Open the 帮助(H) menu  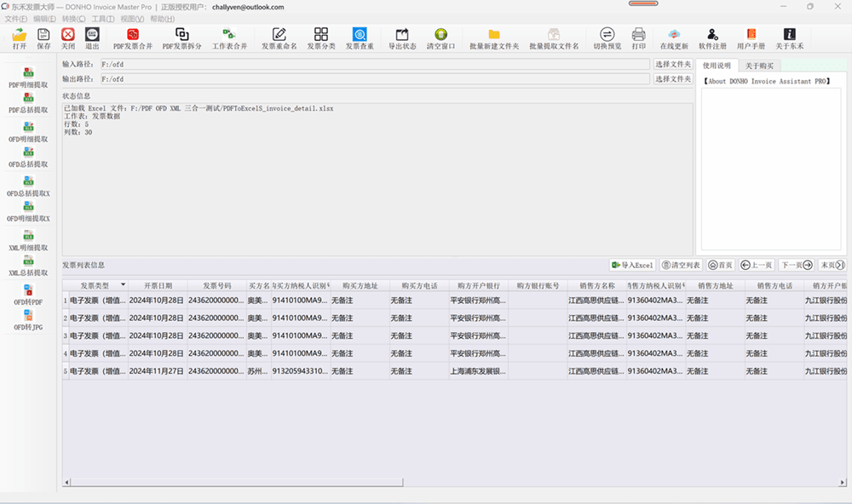[162, 19]
